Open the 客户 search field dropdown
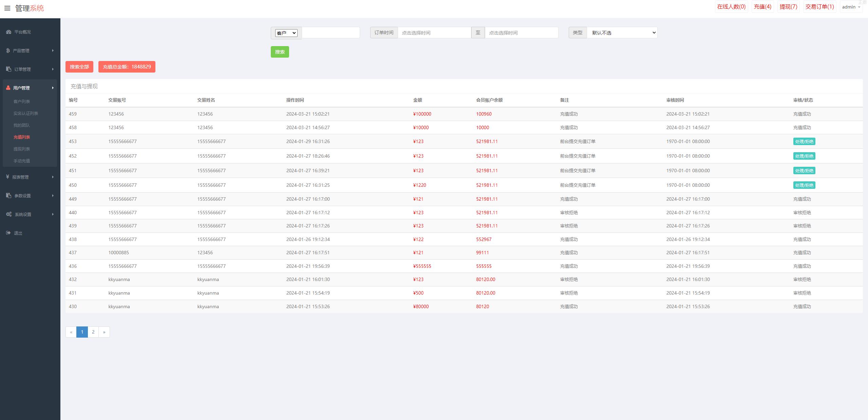Viewport: 868px width, 420px height. coord(286,33)
